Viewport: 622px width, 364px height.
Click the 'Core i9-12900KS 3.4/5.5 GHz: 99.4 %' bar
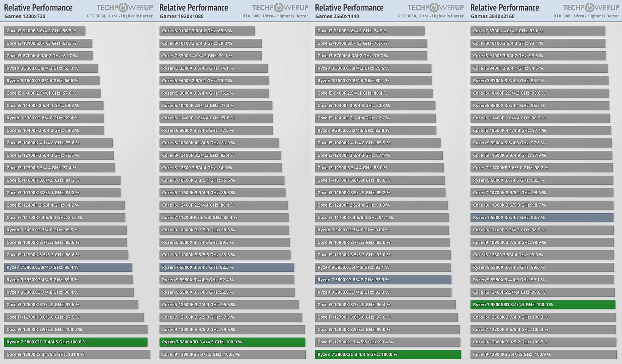tap(387, 342)
